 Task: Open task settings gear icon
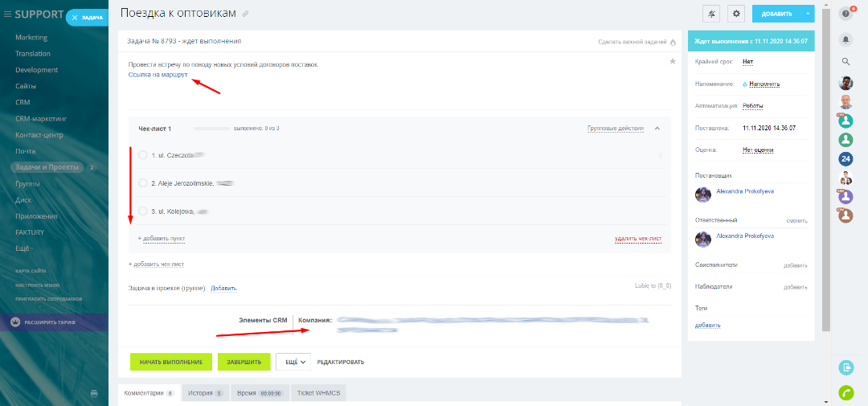(735, 14)
